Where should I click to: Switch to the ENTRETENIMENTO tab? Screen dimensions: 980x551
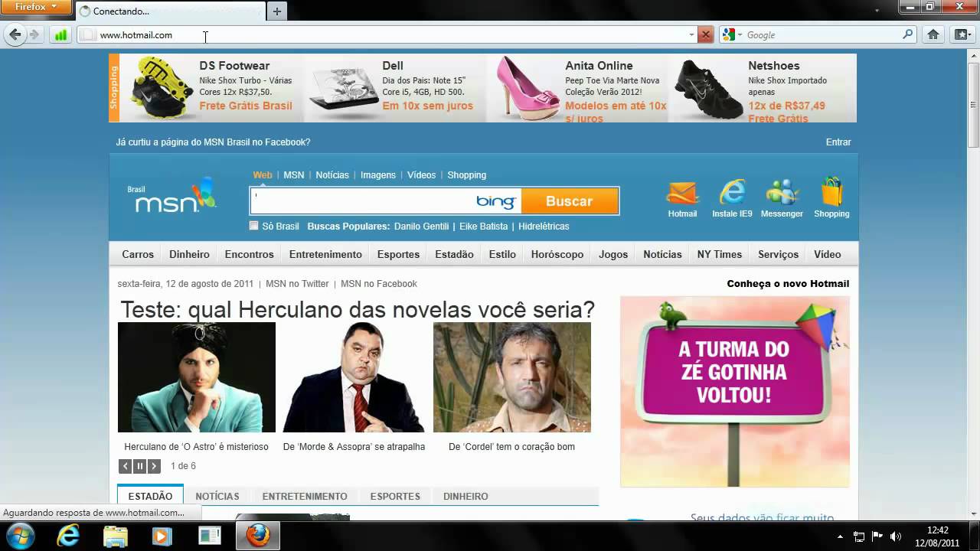(x=305, y=496)
